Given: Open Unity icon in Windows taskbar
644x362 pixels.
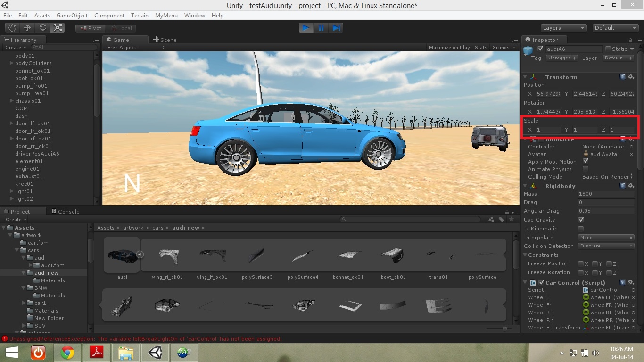Looking at the screenshot, I should pyautogui.click(x=155, y=353).
